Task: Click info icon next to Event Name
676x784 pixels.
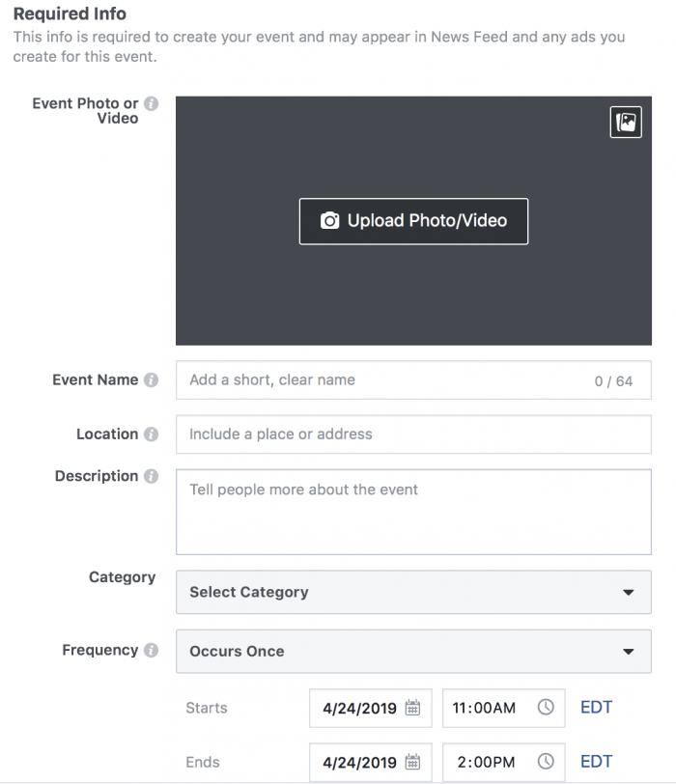Action: [x=151, y=380]
